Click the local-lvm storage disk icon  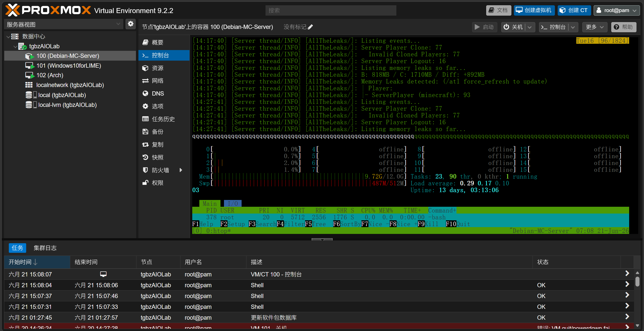click(x=31, y=105)
